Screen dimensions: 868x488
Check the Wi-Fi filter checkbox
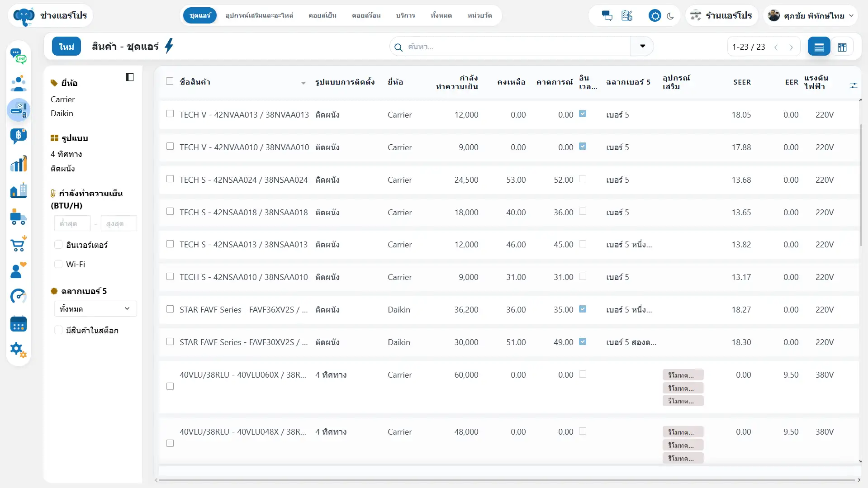tap(58, 264)
